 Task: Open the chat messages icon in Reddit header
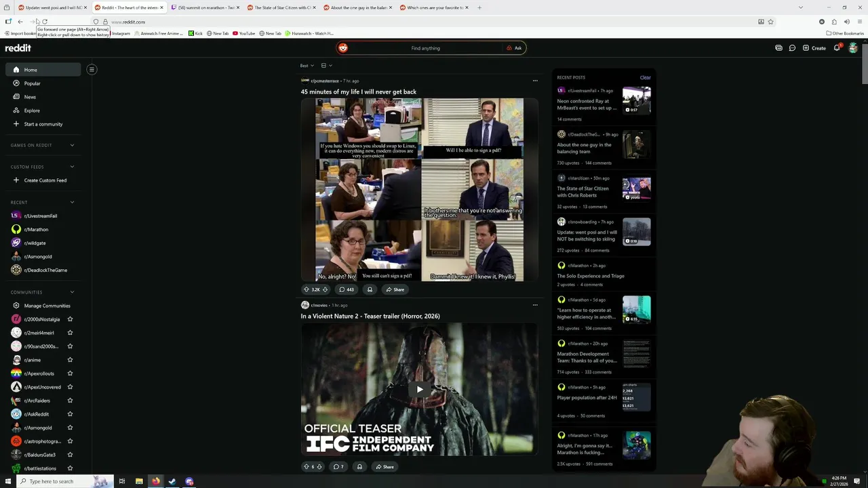pos(792,48)
